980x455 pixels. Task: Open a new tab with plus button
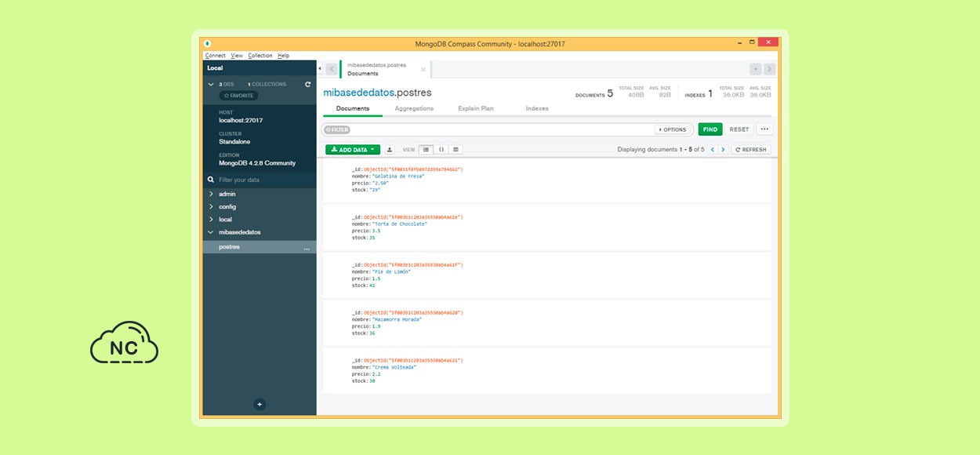coord(755,69)
